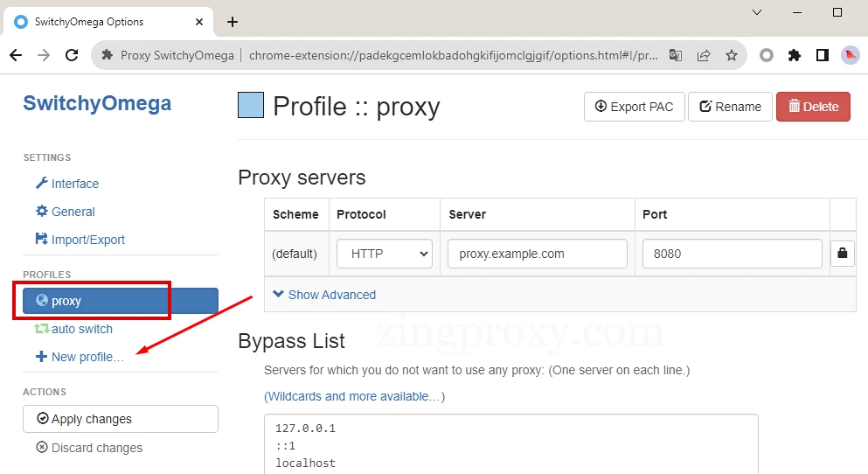Click Discard changes
868x474 pixels.
(89, 448)
